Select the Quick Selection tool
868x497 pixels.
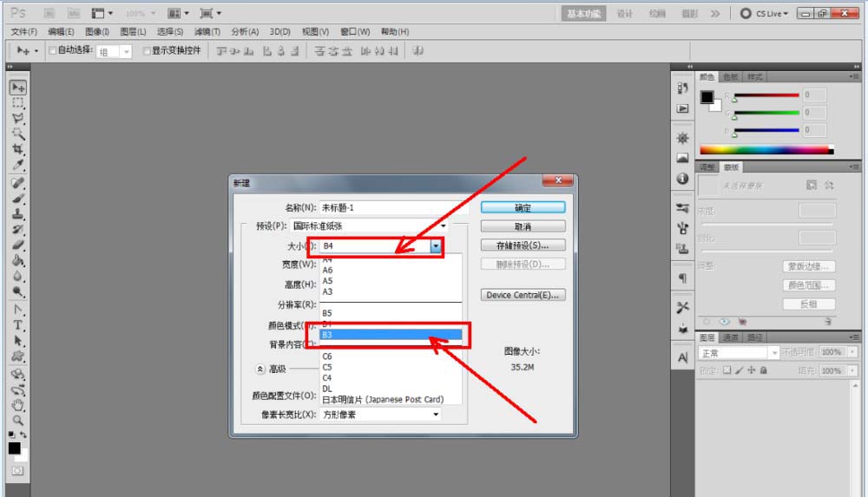click(17, 134)
